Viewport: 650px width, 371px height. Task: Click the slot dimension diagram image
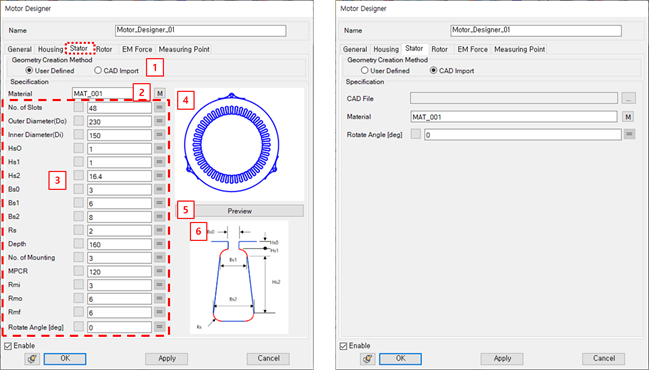(x=239, y=277)
